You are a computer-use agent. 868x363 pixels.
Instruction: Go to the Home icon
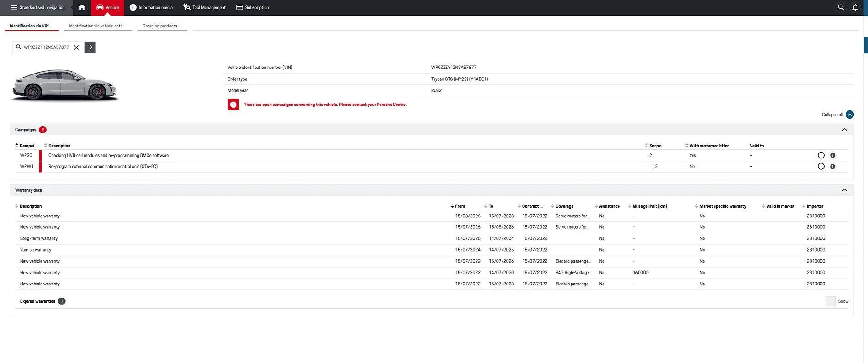pos(82,7)
